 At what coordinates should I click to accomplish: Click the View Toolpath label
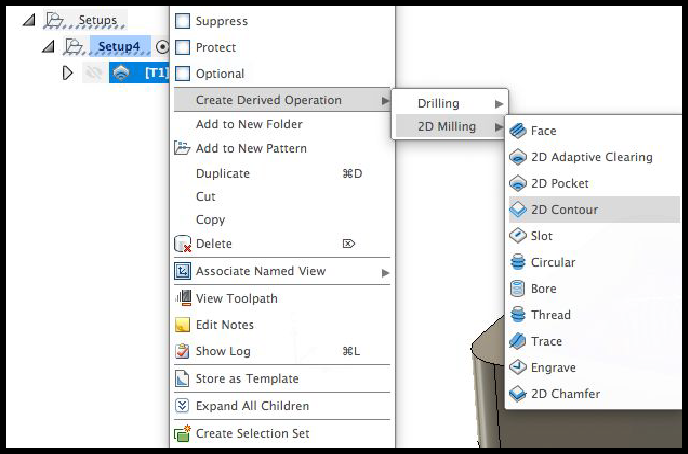point(236,298)
